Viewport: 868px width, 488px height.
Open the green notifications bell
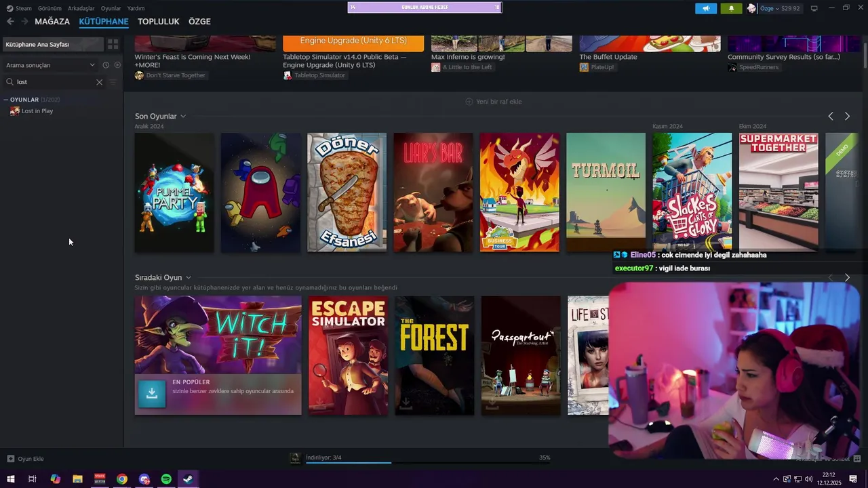[x=731, y=8]
